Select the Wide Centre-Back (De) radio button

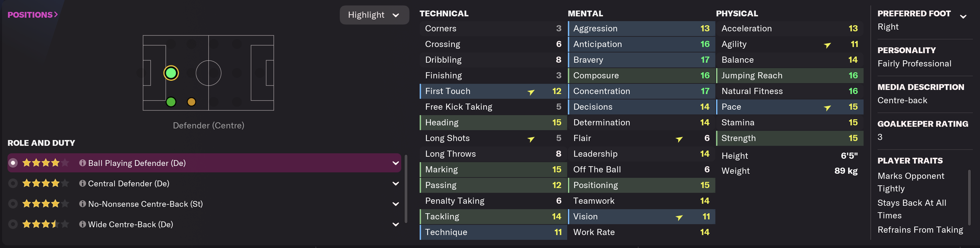tap(13, 224)
